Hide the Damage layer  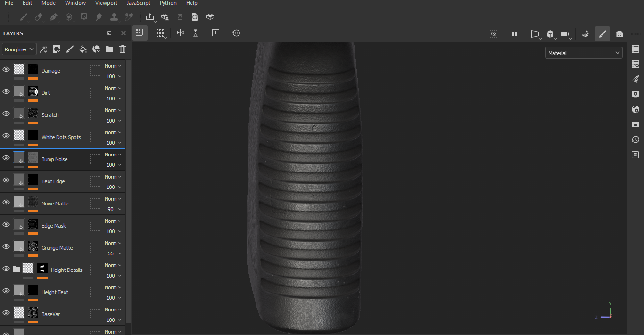[6, 69]
